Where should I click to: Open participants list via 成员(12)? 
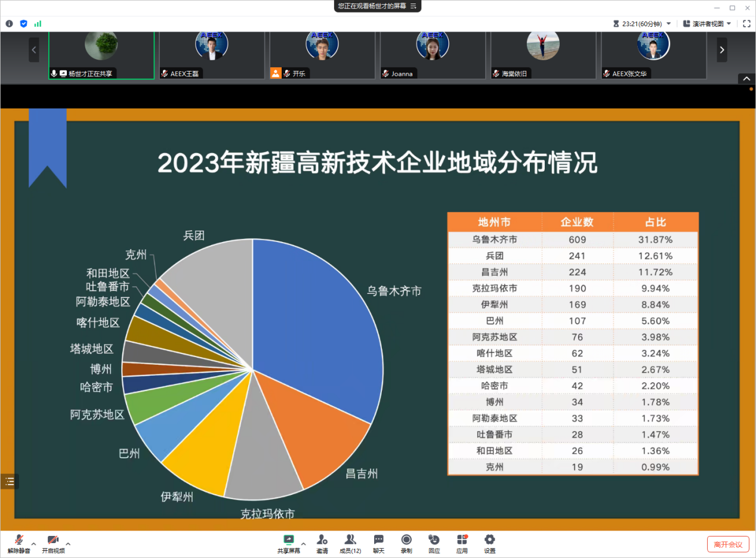click(x=350, y=543)
